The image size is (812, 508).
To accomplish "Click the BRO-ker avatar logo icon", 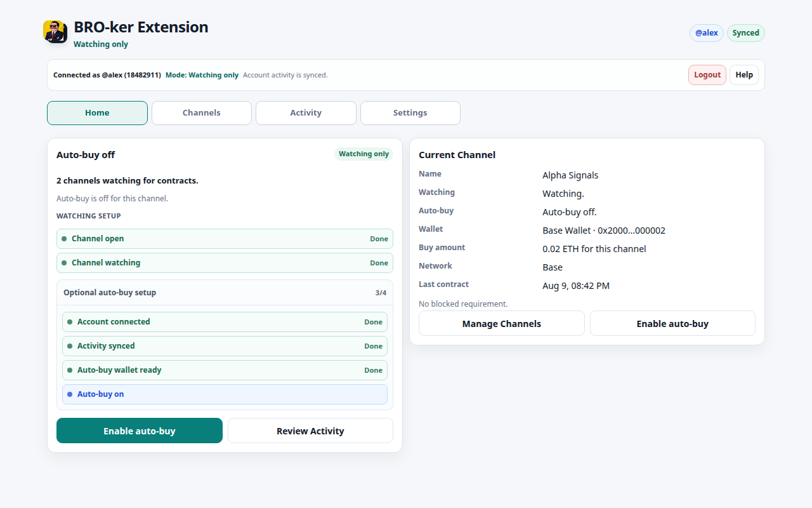I will point(55,32).
